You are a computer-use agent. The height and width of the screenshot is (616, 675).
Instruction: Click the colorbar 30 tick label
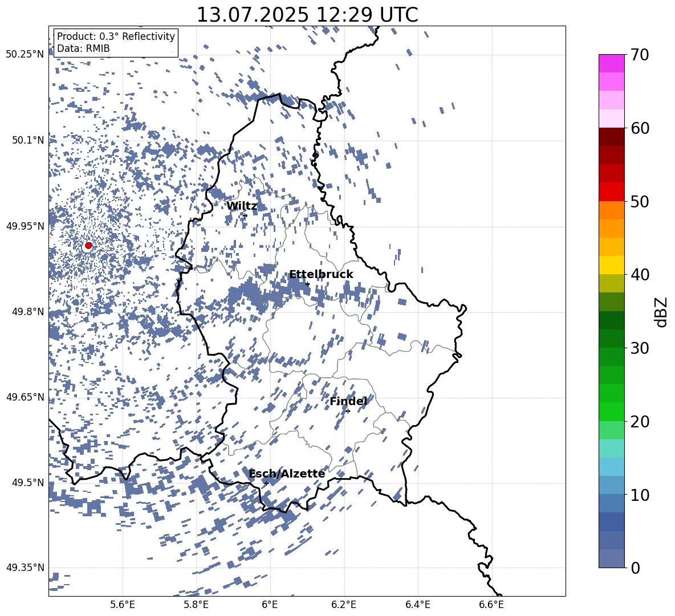640,348
